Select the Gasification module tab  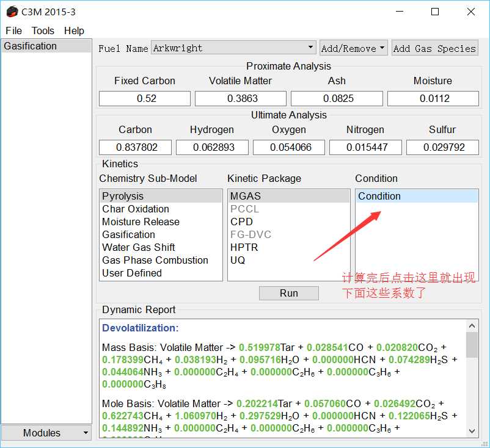[46, 46]
